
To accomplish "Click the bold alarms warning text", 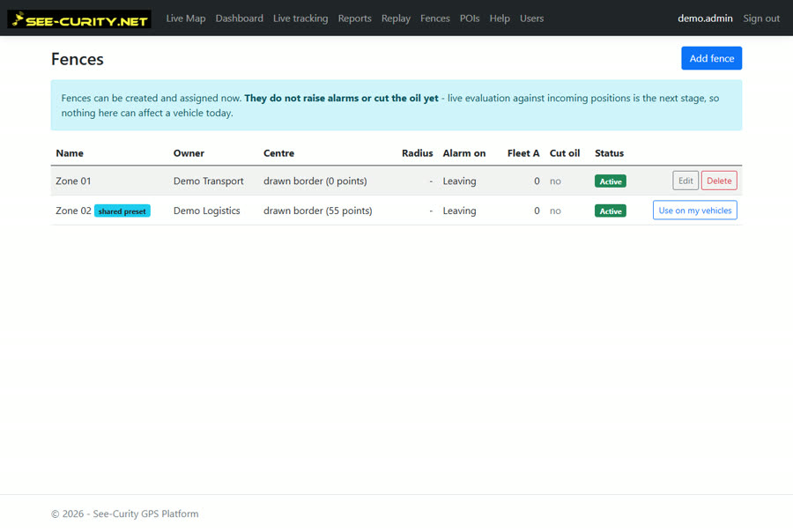I will point(341,98).
